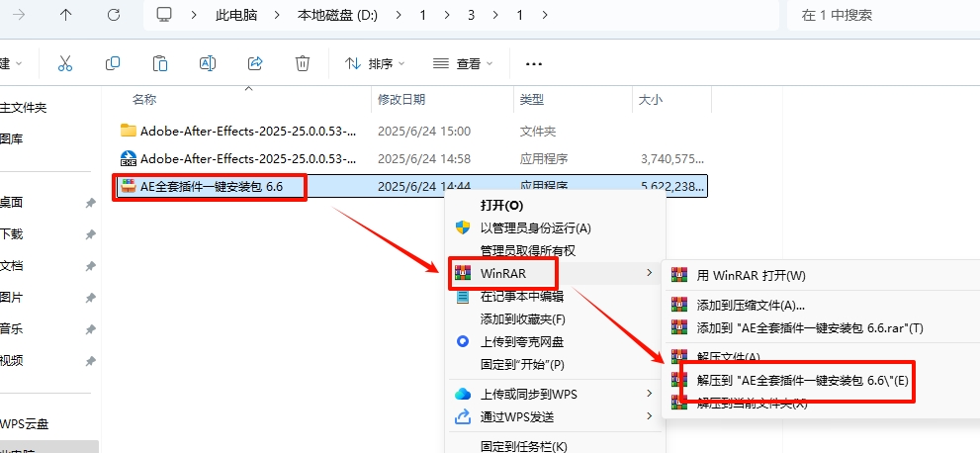Select 上传到夸克网盘
Image resolution: width=980 pixels, height=453 pixels.
522,342
